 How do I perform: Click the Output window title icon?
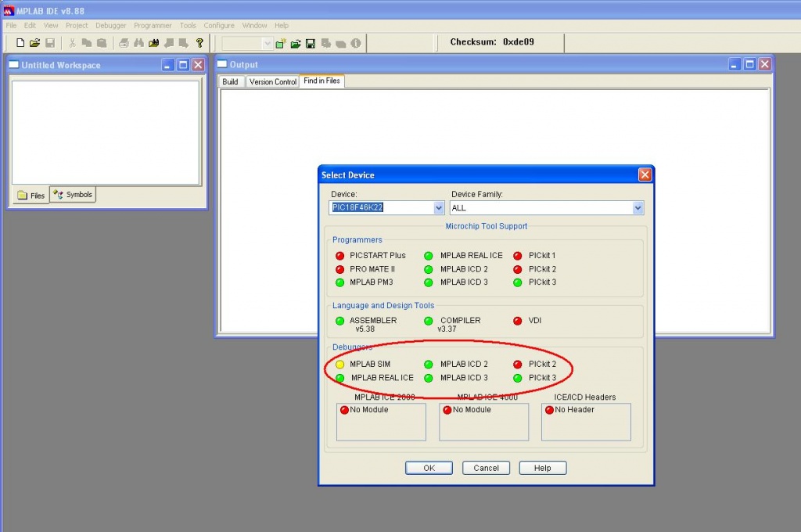click(x=222, y=64)
